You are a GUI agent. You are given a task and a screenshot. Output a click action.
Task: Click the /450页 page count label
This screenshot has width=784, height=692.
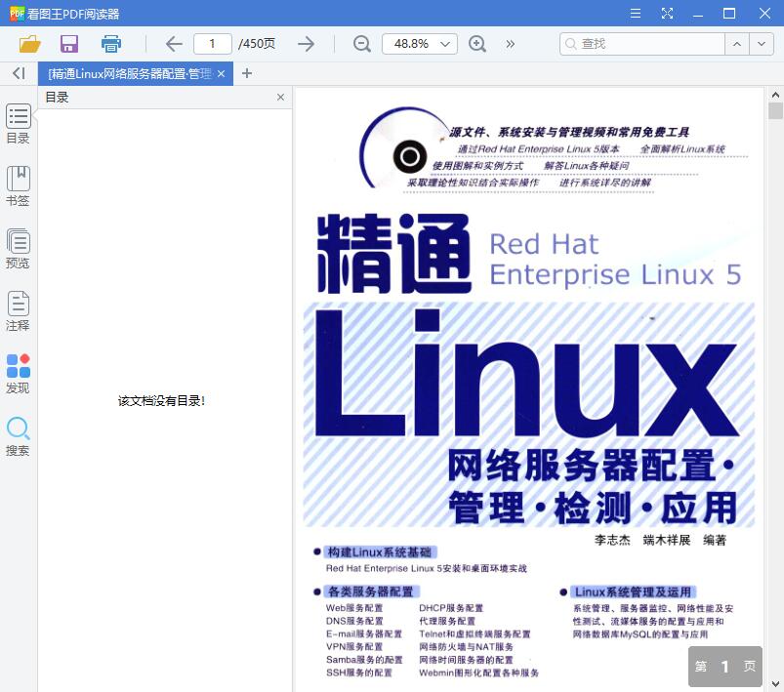pos(257,44)
